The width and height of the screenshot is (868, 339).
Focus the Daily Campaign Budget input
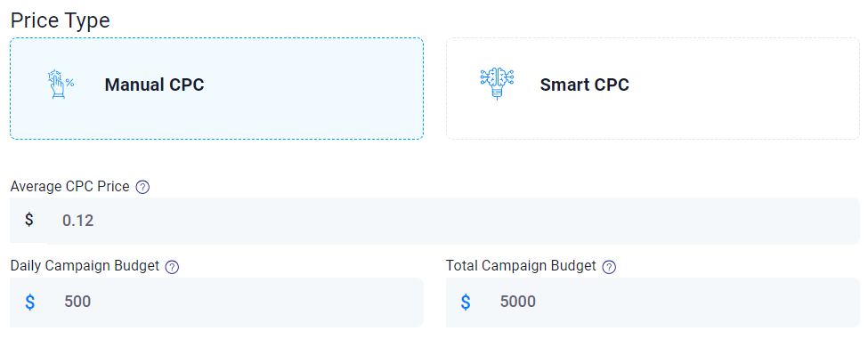(216, 302)
